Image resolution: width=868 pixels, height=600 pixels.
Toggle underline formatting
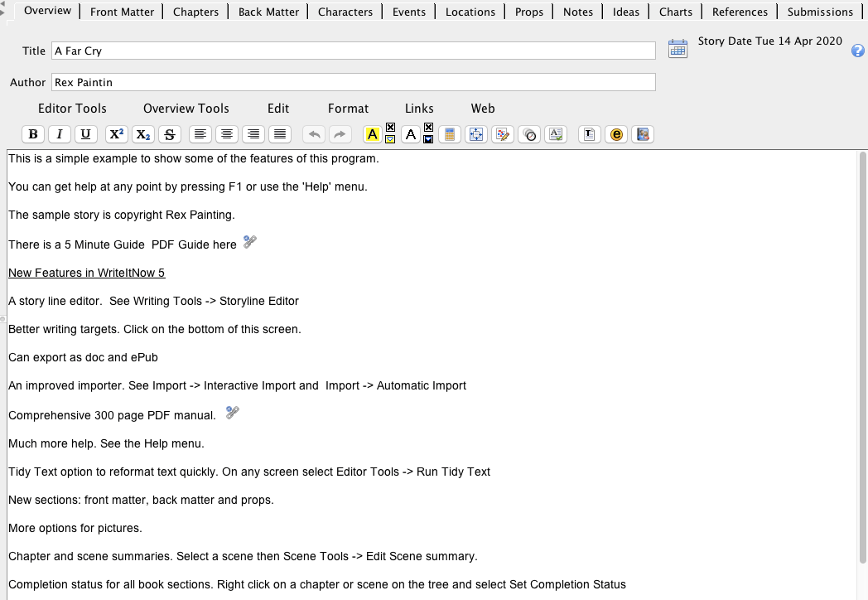tap(86, 134)
